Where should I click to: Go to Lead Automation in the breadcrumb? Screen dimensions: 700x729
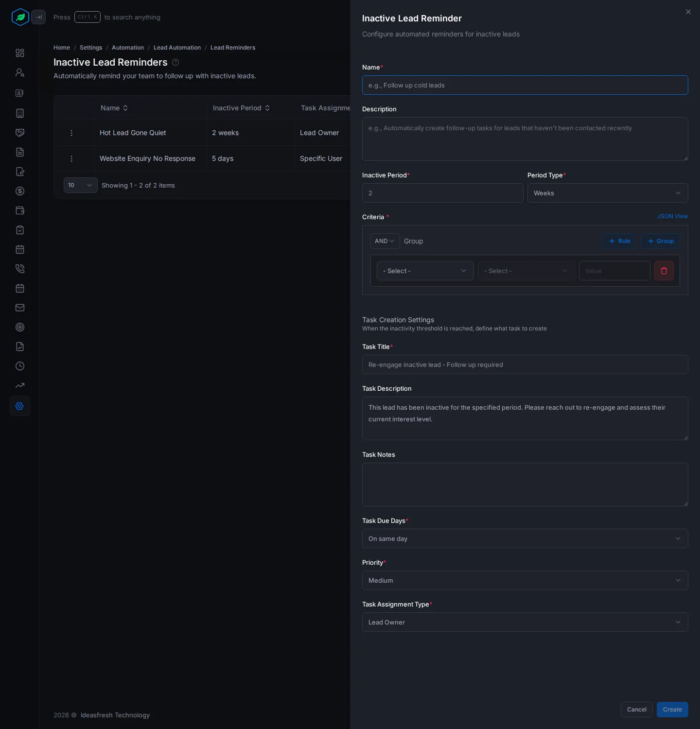(x=177, y=48)
